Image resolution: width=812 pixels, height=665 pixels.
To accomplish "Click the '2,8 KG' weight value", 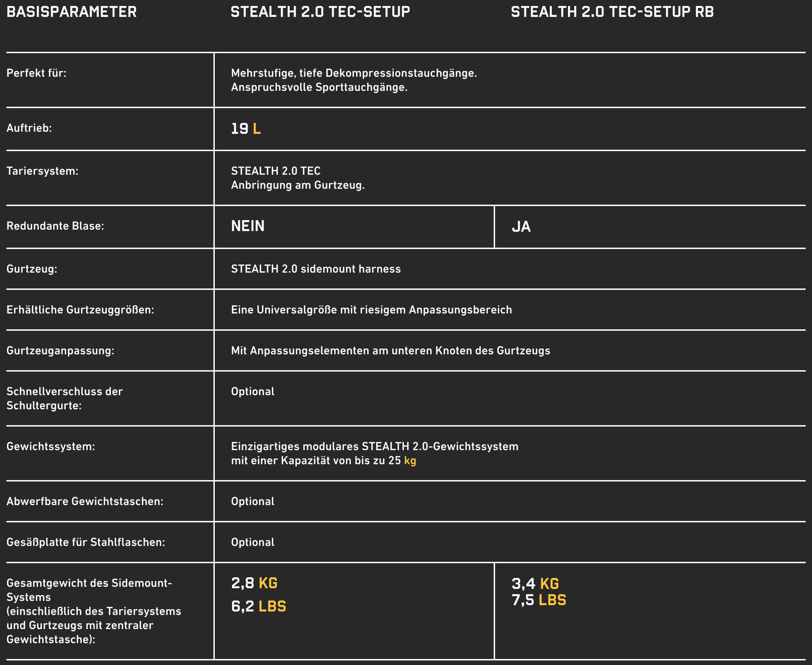I will [x=254, y=583].
